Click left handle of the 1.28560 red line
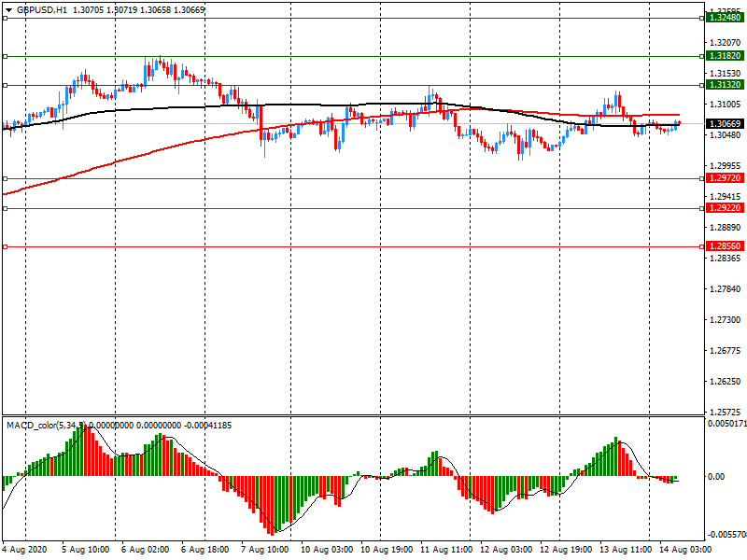The width and height of the screenshot is (747, 560). pos(5,246)
